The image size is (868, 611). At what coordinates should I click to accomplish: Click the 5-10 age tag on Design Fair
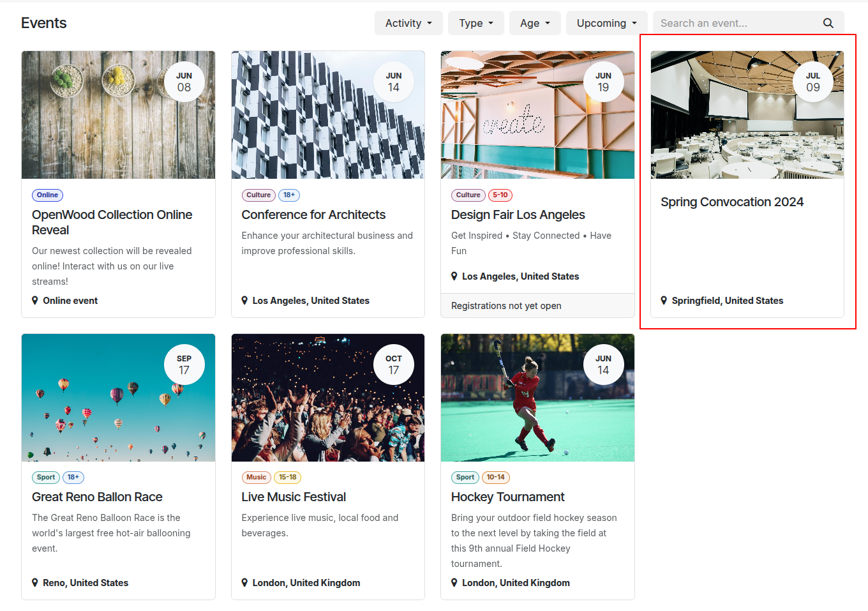pyautogui.click(x=500, y=195)
